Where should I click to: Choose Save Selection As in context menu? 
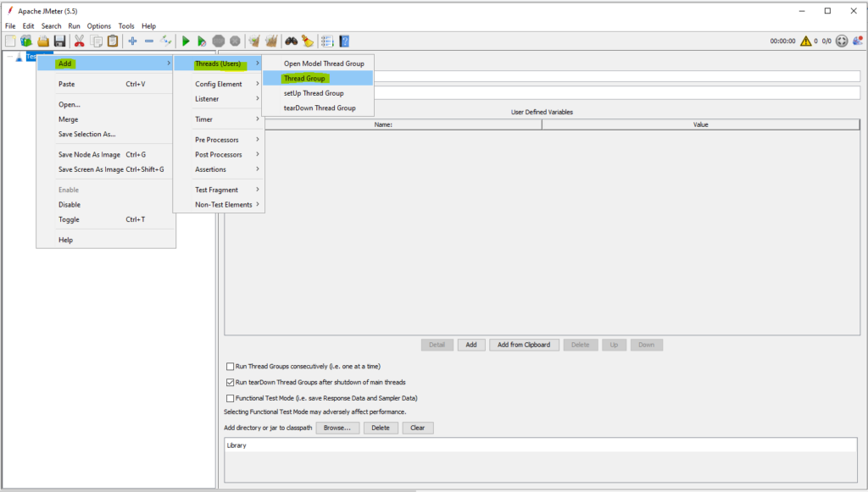(86, 134)
